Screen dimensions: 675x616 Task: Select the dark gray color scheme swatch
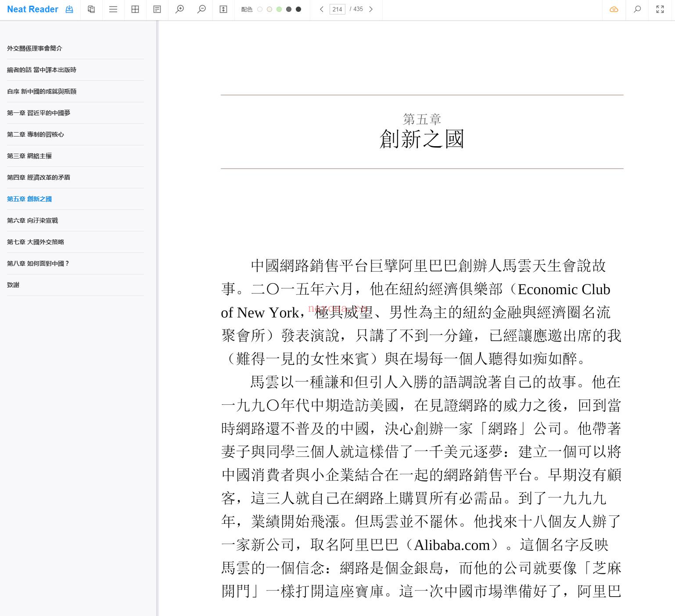(289, 9)
